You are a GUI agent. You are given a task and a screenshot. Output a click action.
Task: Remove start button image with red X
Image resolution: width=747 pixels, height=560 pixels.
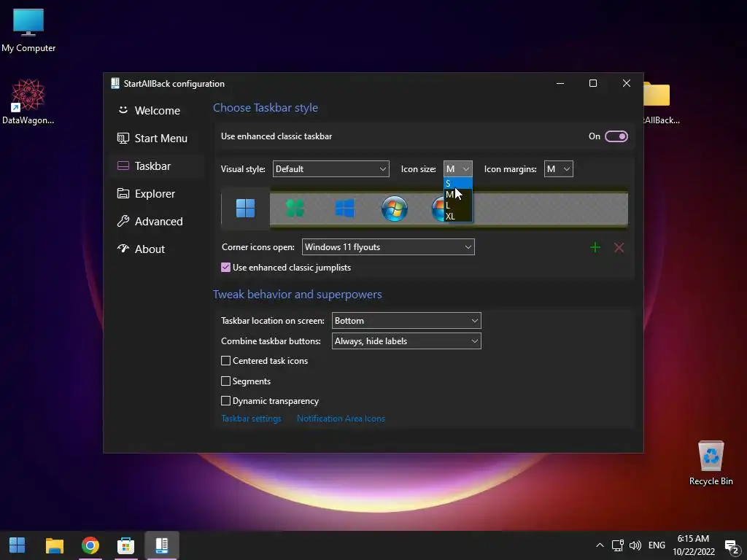click(x=619, y=247)
